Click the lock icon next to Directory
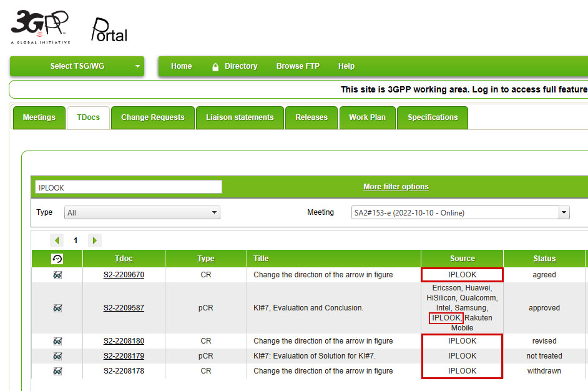This screenshot has height=391, width=588. (214, 66)
